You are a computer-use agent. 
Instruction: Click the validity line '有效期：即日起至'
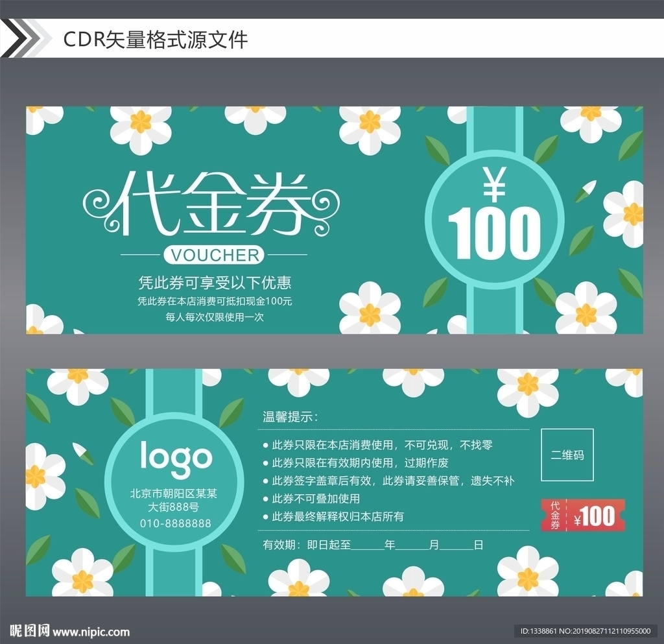pyautogui.click(x=307, y=545)
